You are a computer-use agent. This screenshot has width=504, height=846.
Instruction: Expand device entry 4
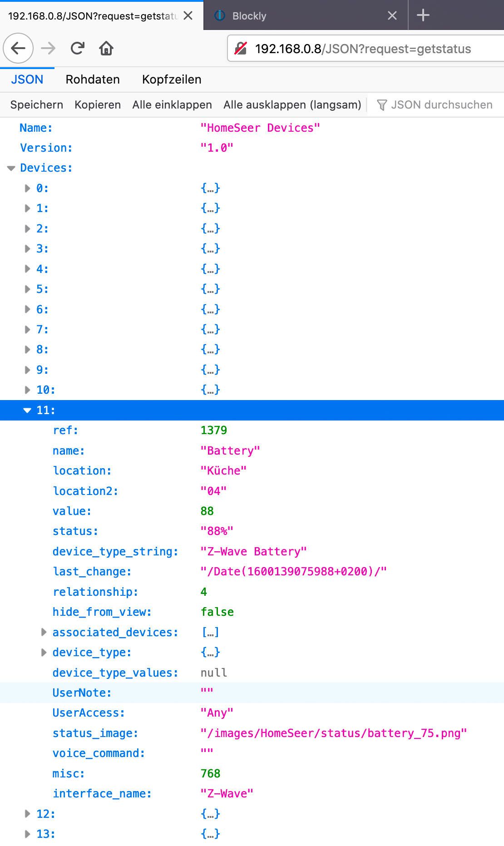tap(28, 269)
